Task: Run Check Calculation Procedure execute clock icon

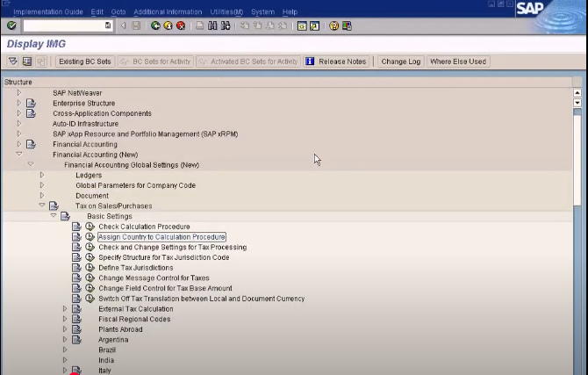Action: pyautogui.click(x=90, y=227)
